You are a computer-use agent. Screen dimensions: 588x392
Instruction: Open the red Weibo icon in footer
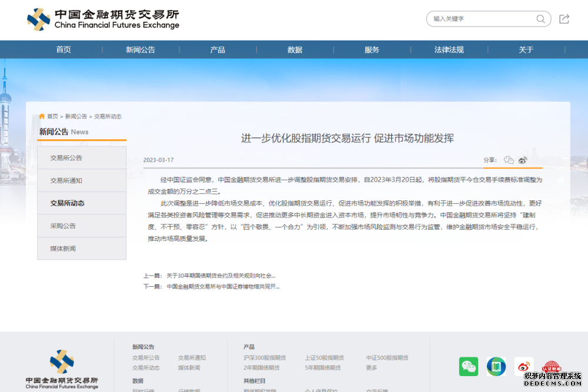(524, 367)
